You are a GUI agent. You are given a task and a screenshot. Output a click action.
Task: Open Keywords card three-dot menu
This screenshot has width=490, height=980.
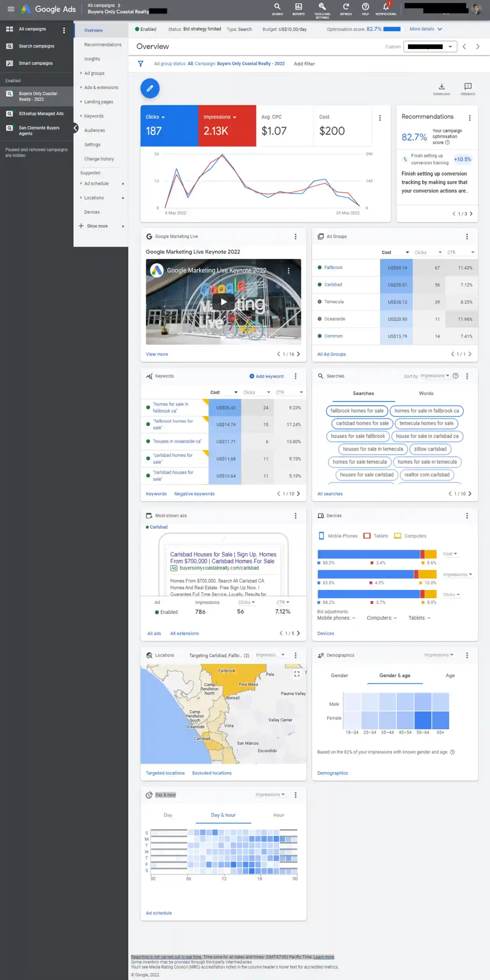coord(296,376)
